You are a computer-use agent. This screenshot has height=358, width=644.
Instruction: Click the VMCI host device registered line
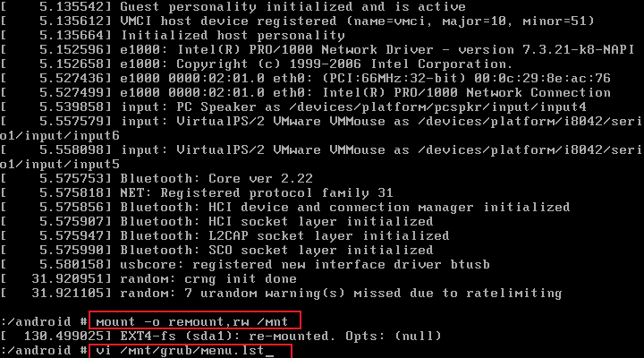coord(297,21)
